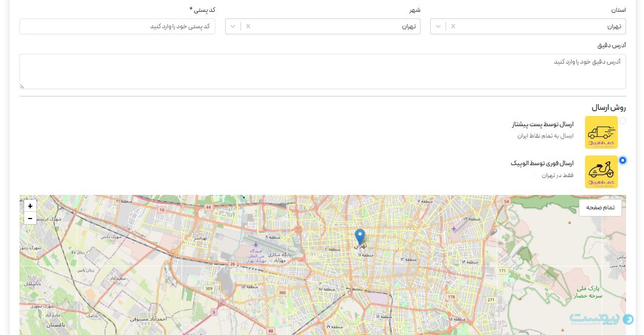Click inside the آدرس دقیق address textarea
This screenshot has width=644, height=335.
pyautogui.click(x=322, y=71)
